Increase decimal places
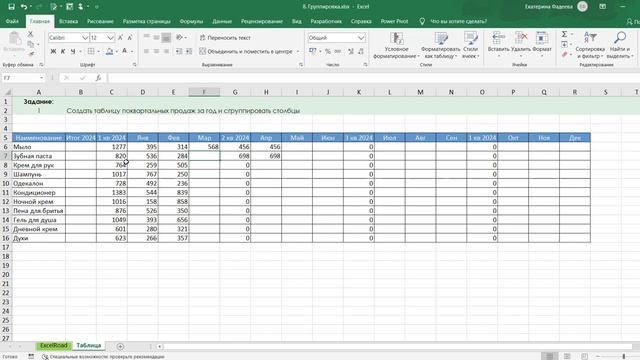The height and width of the screenshot is (360, 640). [x=351, y=51]
